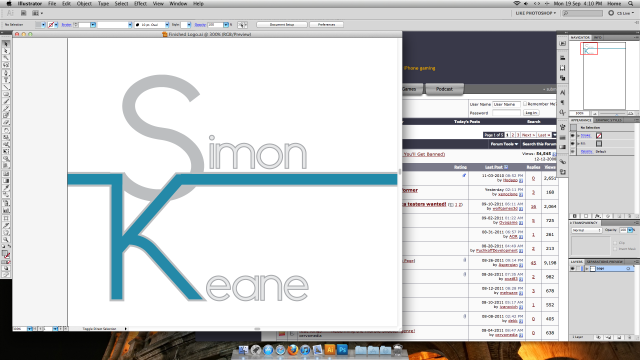Enable Invert Mask checkbox in Transparency panel
The height and width of the screenshot is (360, 640).
615,249
